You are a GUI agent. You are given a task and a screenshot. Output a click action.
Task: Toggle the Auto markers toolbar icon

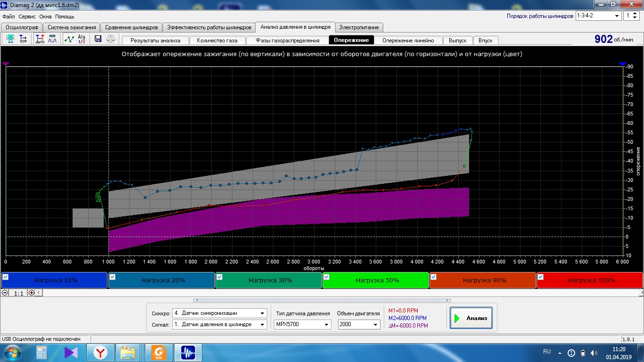pyautogui.click(x=40, y=39)
